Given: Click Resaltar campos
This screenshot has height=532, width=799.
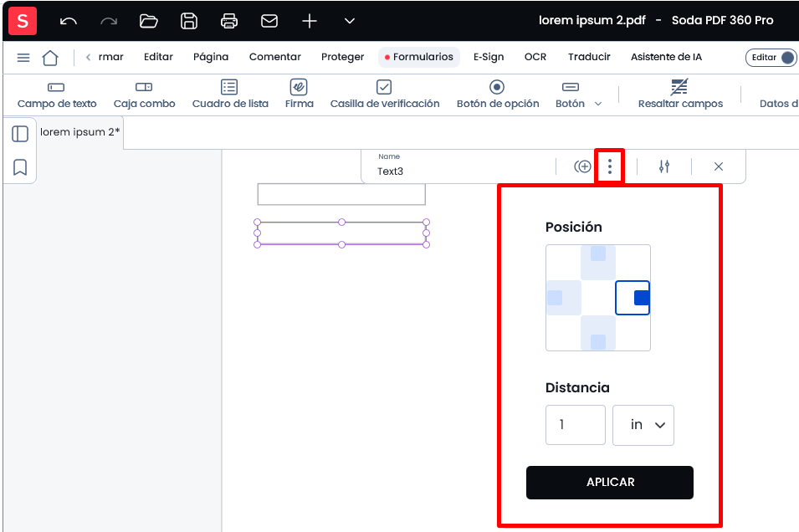Looking at the screenshot, I should click(x=680, y=95).
